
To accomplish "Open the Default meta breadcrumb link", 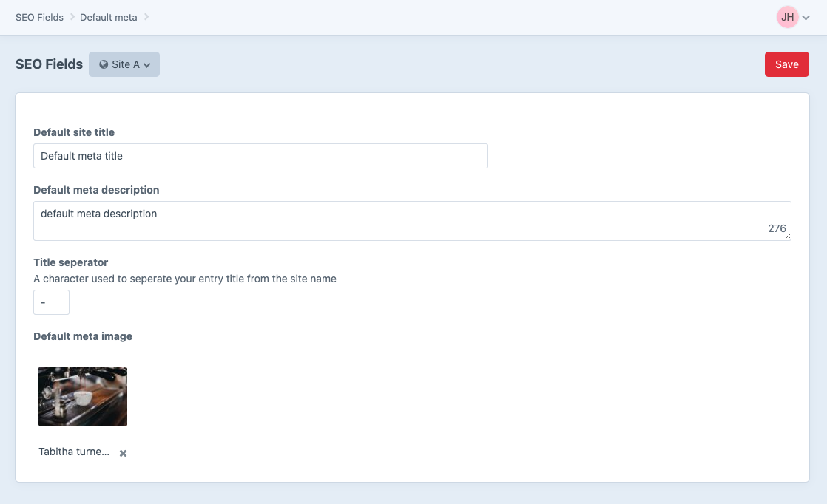I will [108, 17].
